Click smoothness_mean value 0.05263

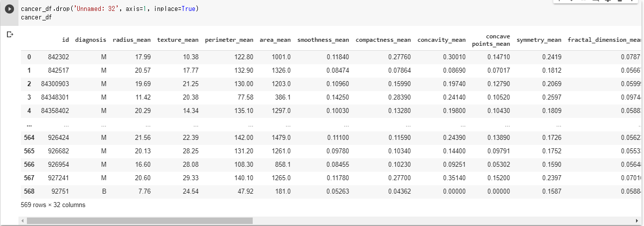click(338, 191)
